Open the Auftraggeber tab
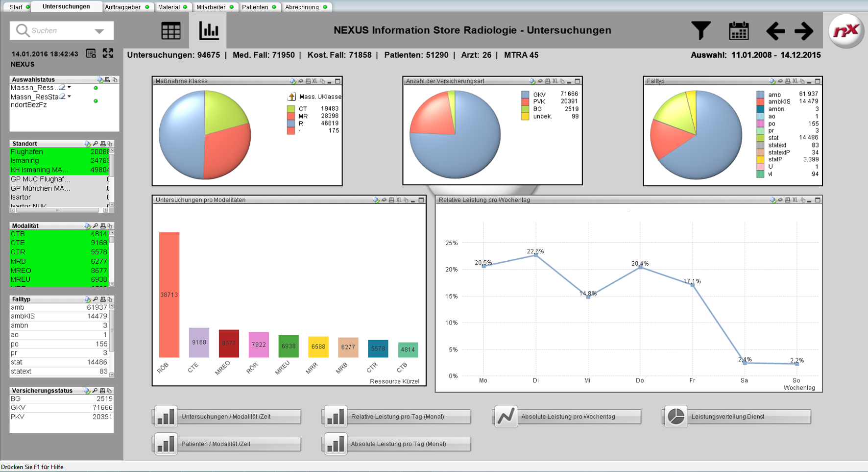868x472 pixels. pyautogui.click(x=126, y=7)
